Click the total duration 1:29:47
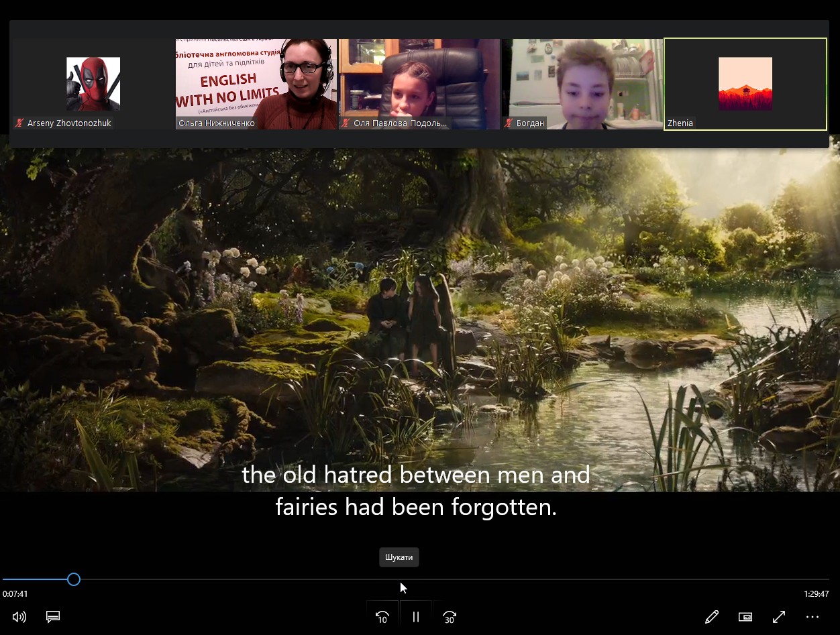Viewport: 840px width, 635px height. pyautogui.click(x=817, y=594)
